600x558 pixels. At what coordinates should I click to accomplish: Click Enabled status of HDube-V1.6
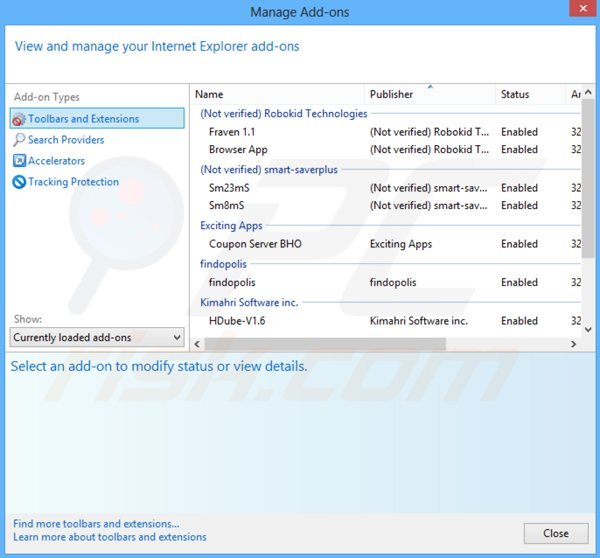click(519, 321)
